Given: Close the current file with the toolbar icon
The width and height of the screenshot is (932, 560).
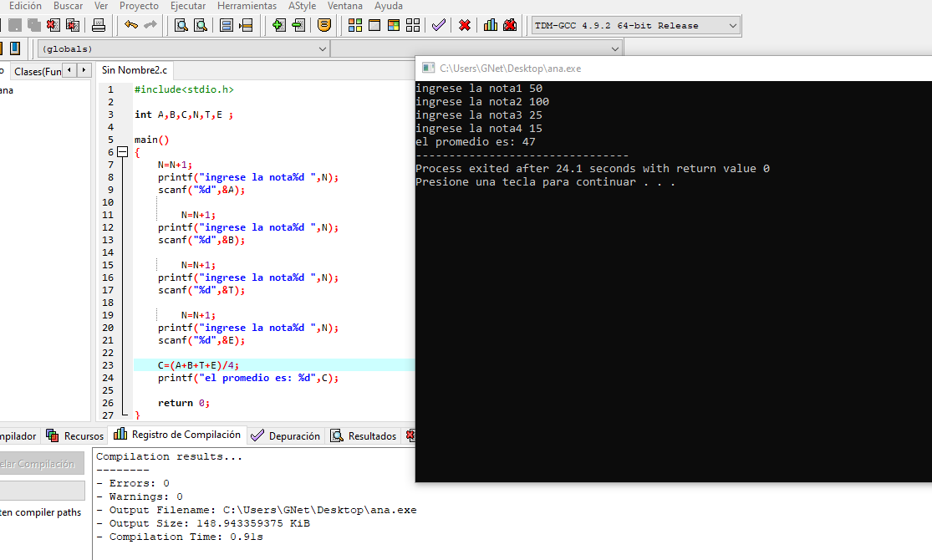Looking at the screenshot, I should pyautogui.click(x=53, y=25).
